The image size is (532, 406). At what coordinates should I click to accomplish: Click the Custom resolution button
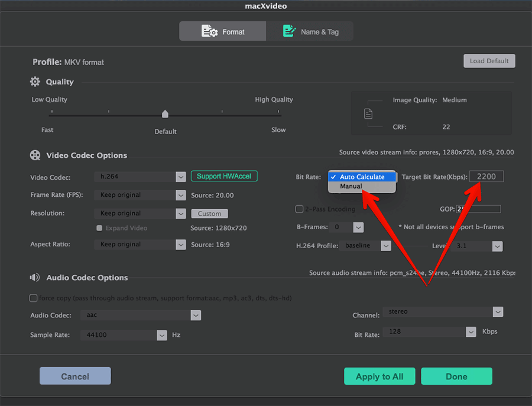(x=209, y=214)
